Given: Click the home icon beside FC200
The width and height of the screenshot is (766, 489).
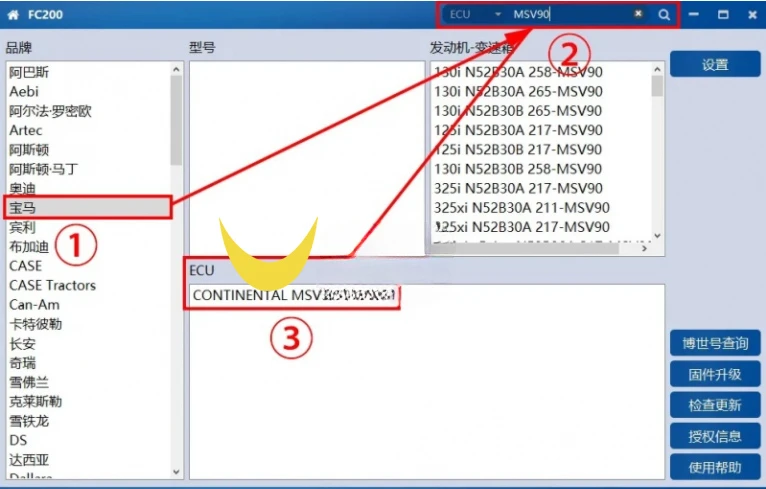Looking at the screenshot, I should [13, 15].
